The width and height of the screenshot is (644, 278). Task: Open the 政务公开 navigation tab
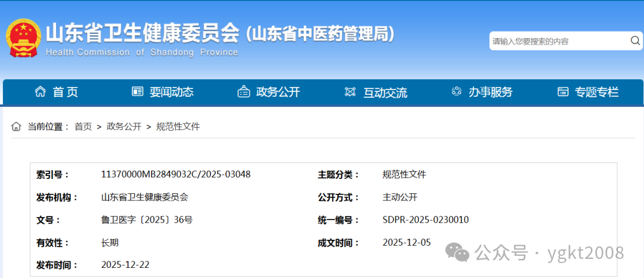(x=278, y=92)
